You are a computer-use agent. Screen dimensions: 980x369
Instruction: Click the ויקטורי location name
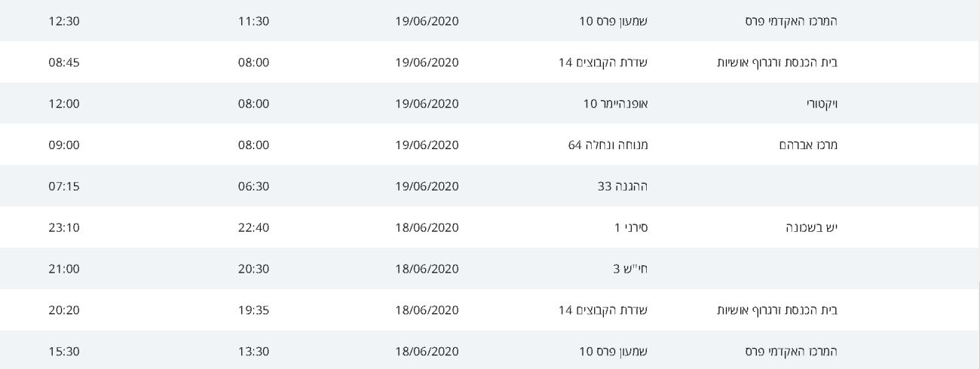(x=822, y=104)
